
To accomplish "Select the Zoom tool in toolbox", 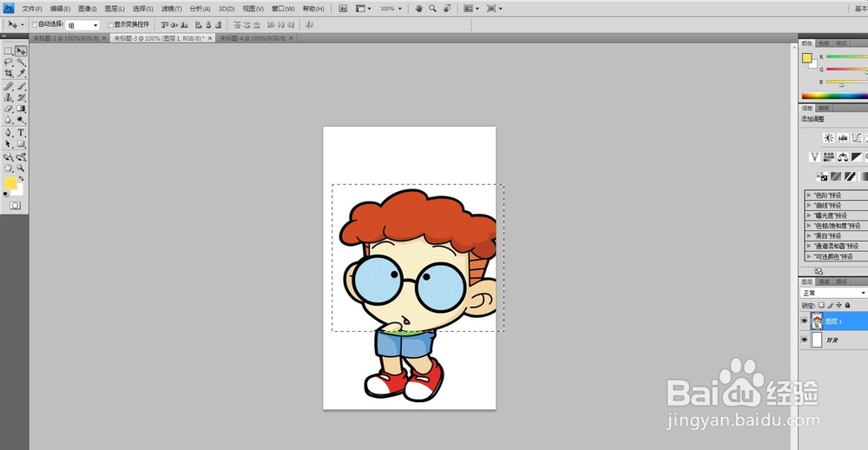I will tap(21, 168).
